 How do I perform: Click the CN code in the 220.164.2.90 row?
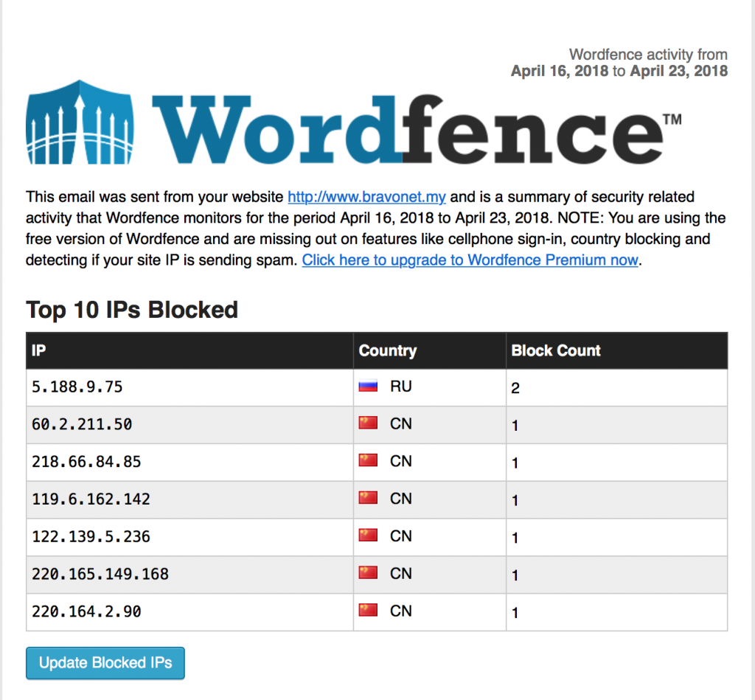pyautogui.click(x=400, y=611)
